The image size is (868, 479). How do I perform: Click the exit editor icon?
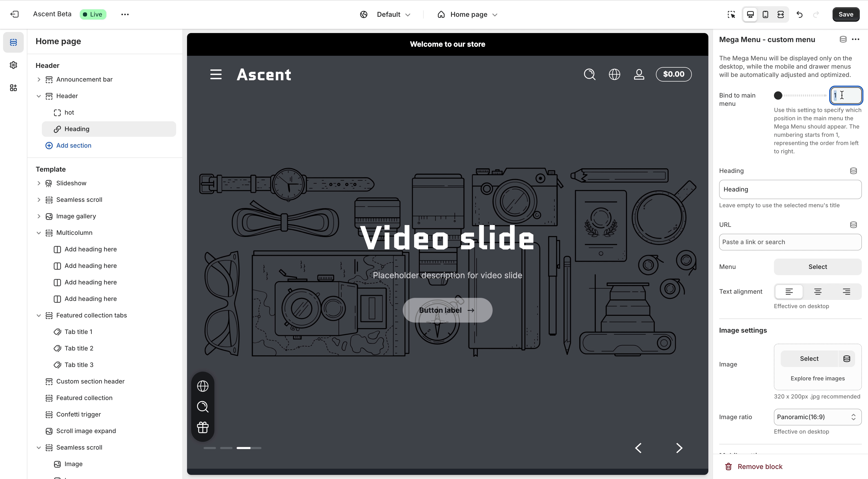tap(14, 14)
